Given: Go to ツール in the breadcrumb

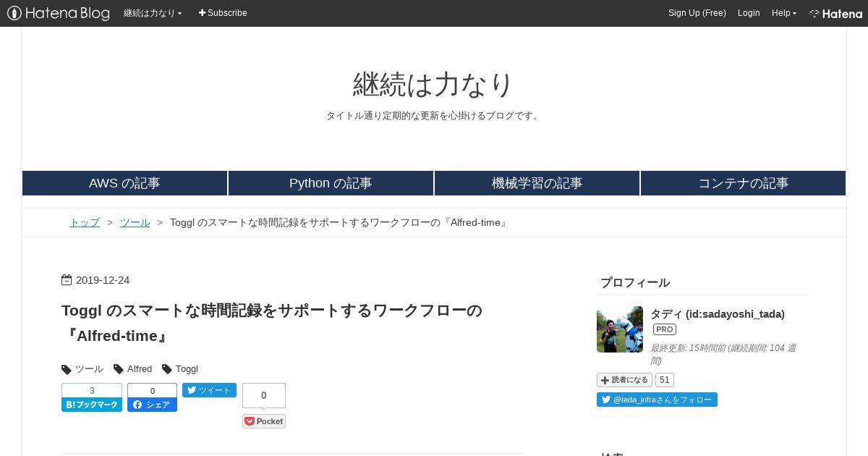Looking at the screenshot, I should click(135, 222).
